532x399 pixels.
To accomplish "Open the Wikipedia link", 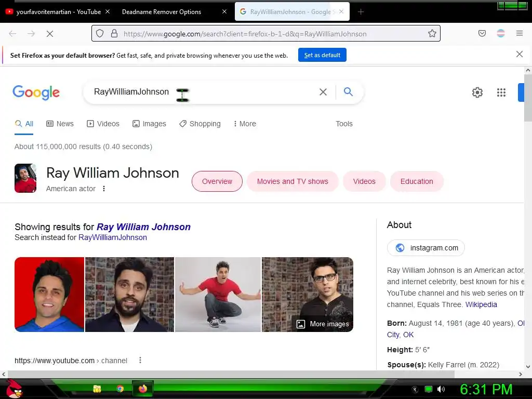I will coord(481,304).
